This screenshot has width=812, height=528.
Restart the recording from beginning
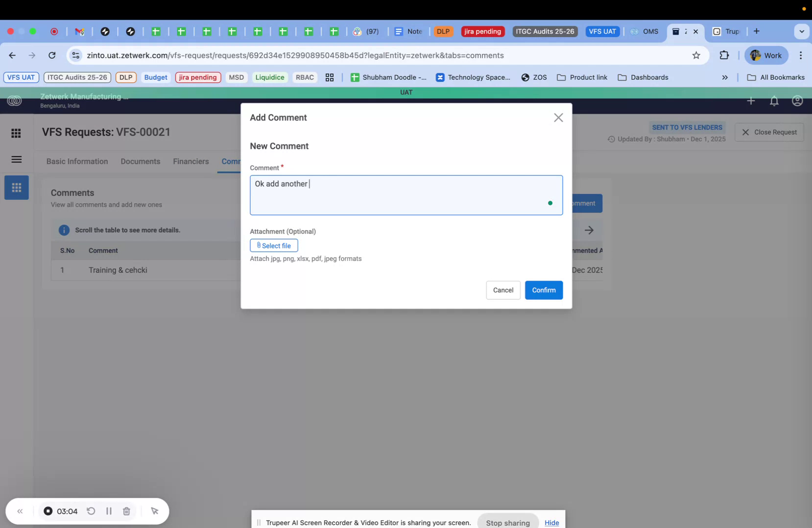click(x=91, y=511)
